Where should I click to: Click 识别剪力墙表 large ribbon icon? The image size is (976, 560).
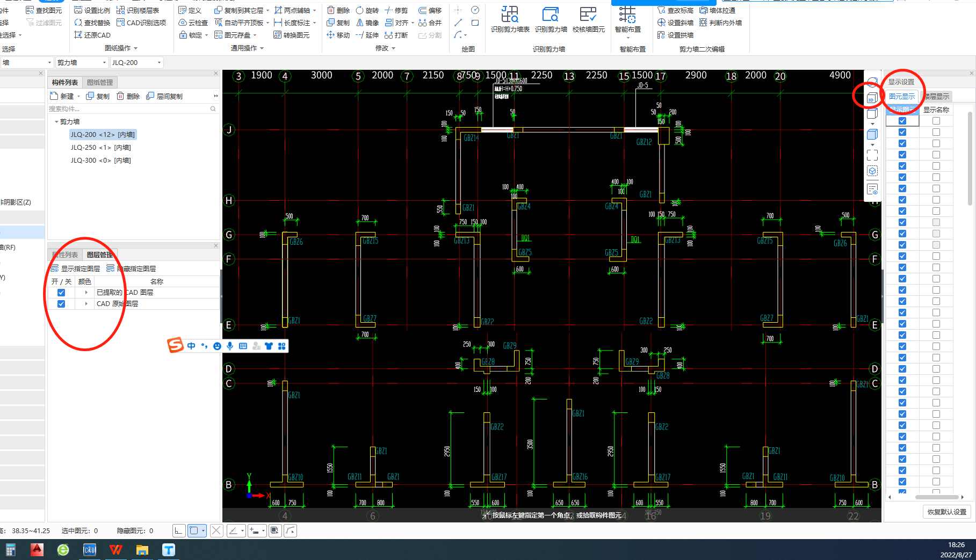coord(510,19)
